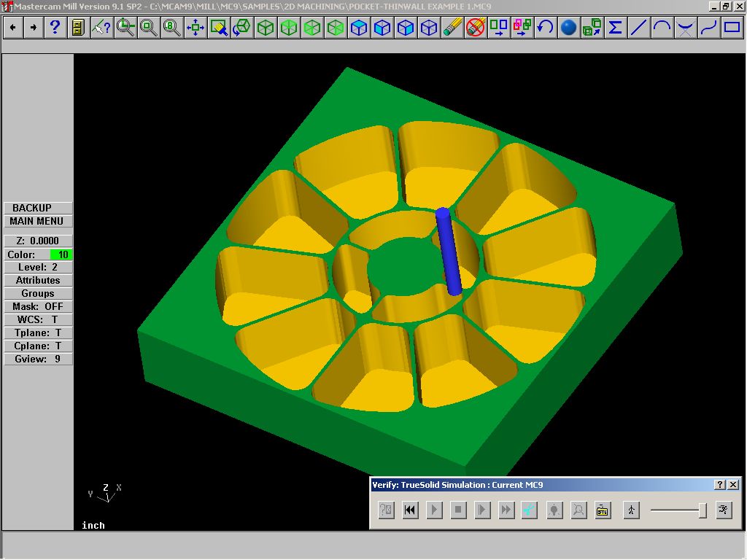Viewport: 747px width, 560px height.
Task: Open the Groups menu
Action: pos(38,293)
